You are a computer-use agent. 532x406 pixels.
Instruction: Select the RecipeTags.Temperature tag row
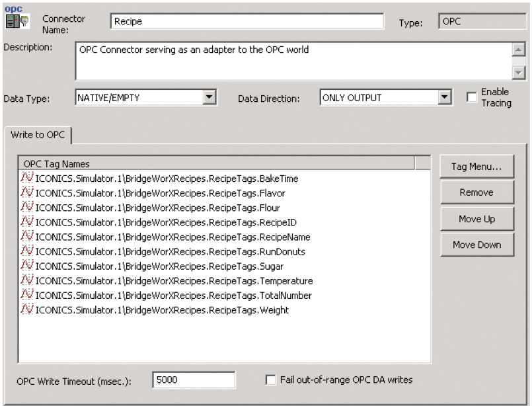[x=167, y=280]
